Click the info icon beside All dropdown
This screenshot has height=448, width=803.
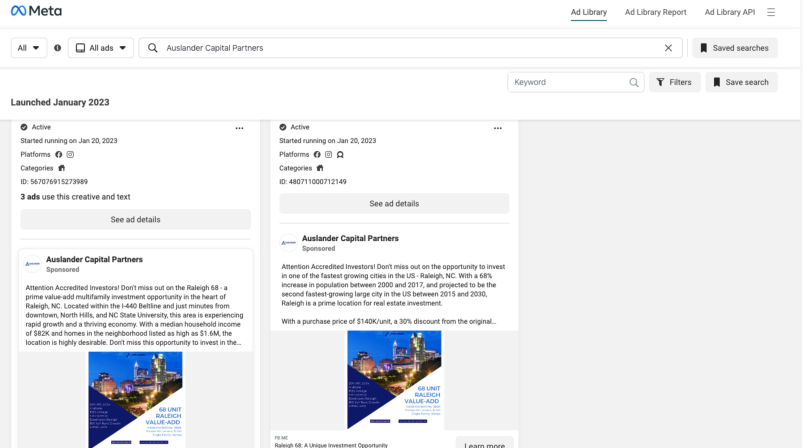57,48
